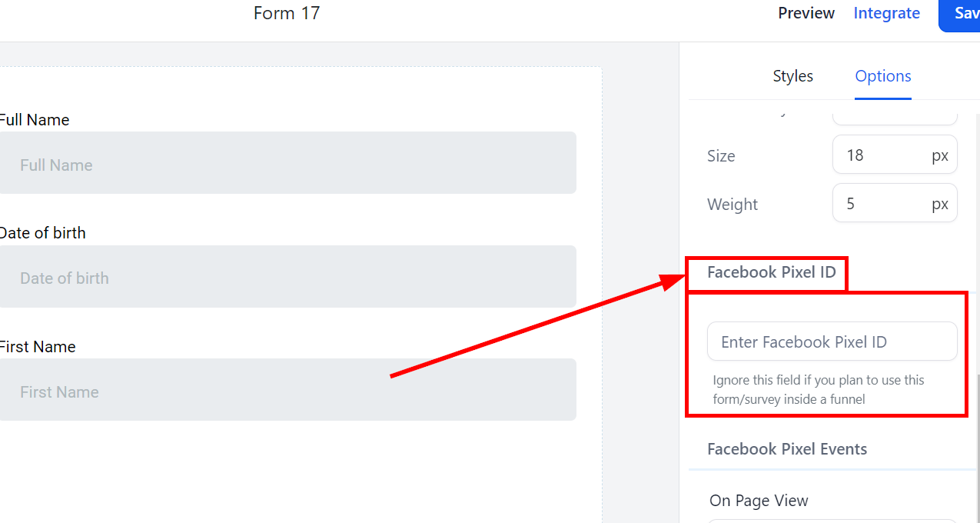
Task: Focus the Enter Facebook Pixel ID field
Action: [832, 341]
